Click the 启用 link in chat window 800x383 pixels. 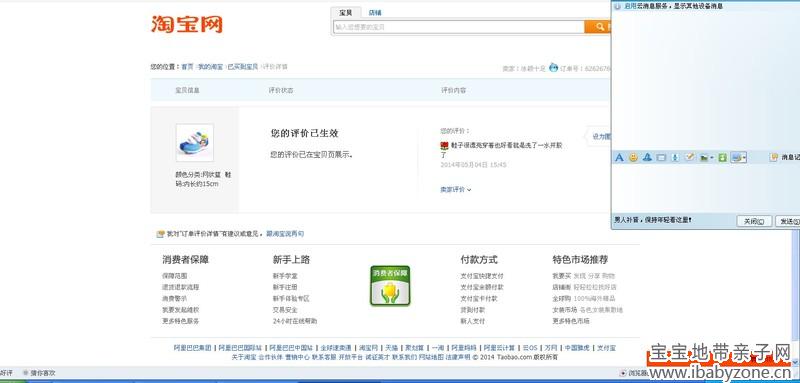coord(630,6)
